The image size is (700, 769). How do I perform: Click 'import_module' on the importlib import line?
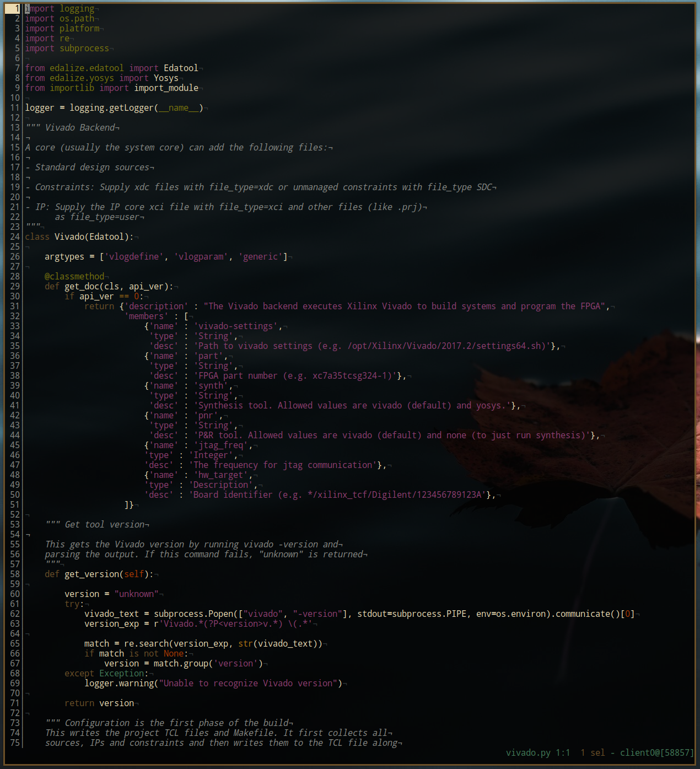166,88
